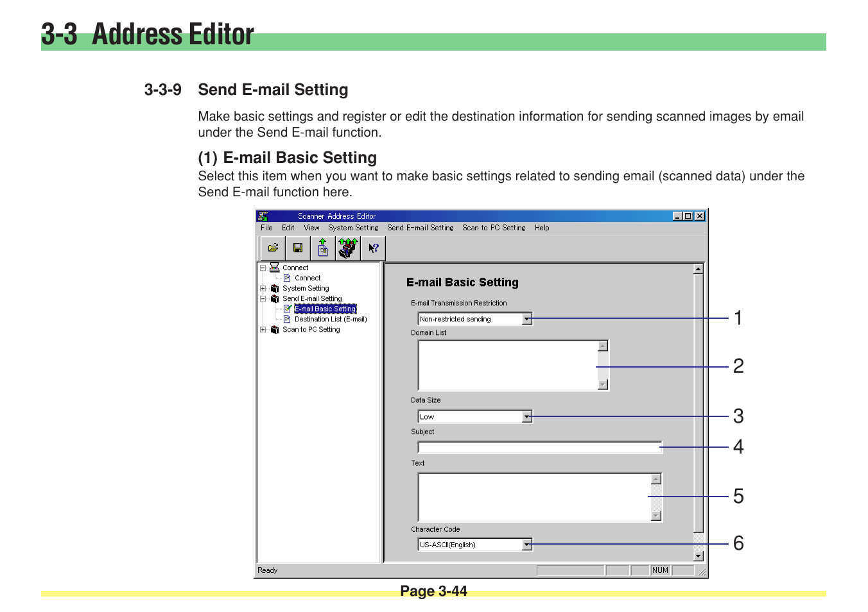
Task: Click the Open file toolbar icon
Action: pyautogui.click(x=273, y=248)
